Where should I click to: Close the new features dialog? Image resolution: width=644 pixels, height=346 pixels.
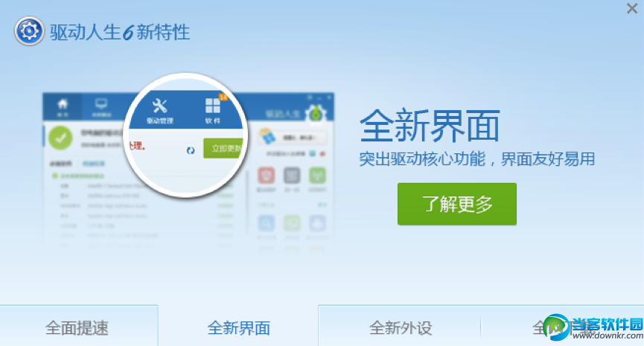(632, 9)
